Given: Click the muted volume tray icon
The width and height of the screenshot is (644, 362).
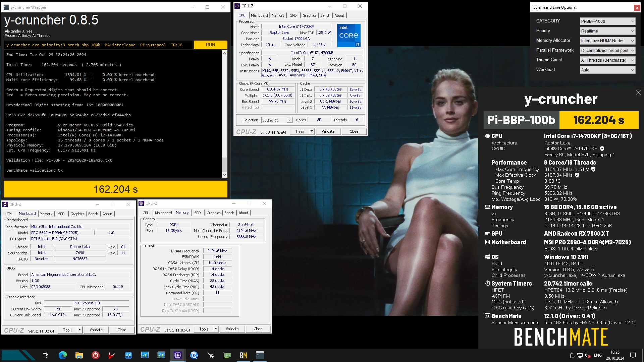Looking at the screenshot, I should tap(588, 355).
